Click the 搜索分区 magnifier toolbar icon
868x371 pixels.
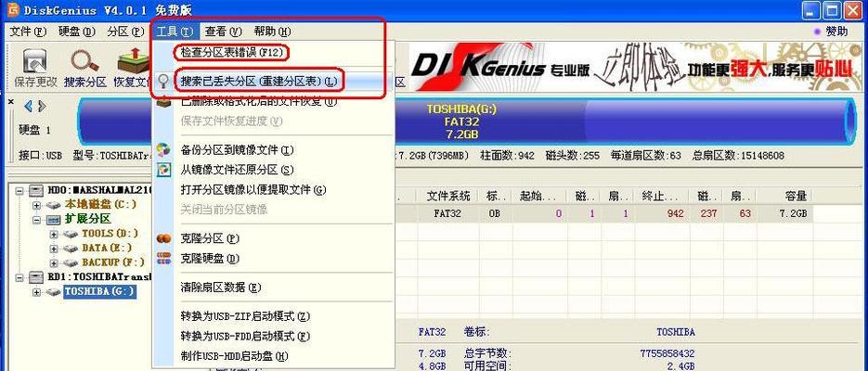click(x=84, y=61)
